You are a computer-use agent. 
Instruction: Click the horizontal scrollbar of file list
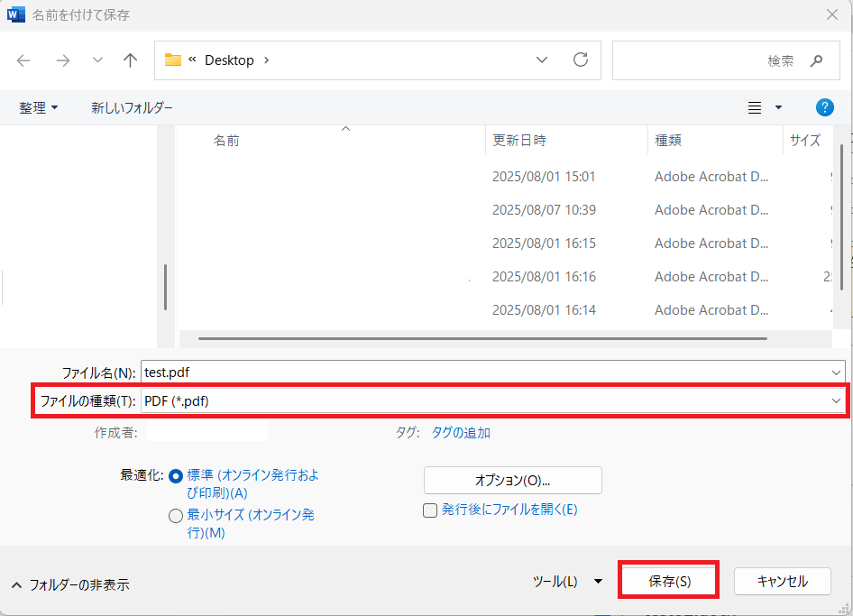(482, 338)
